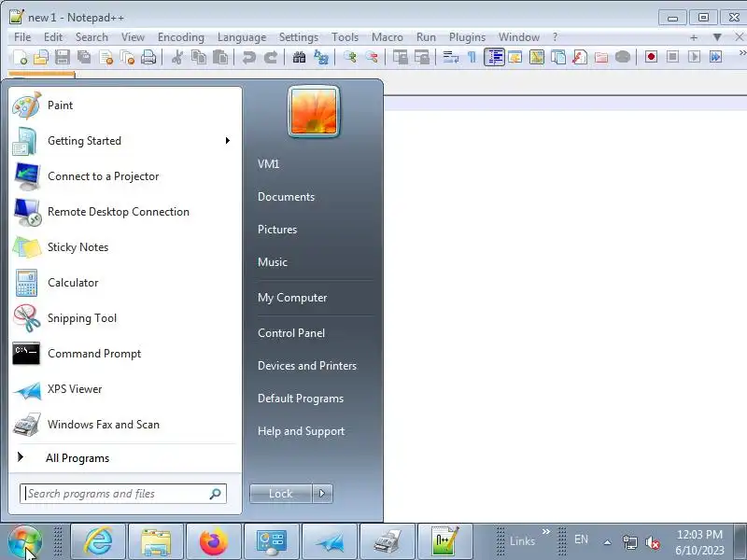Click the user account picture thumbnail

point(314,112)
